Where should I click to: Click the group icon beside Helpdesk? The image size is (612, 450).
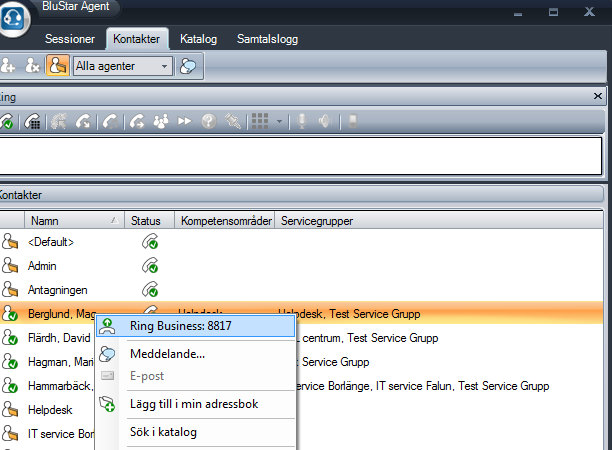(x=9, y=410)
